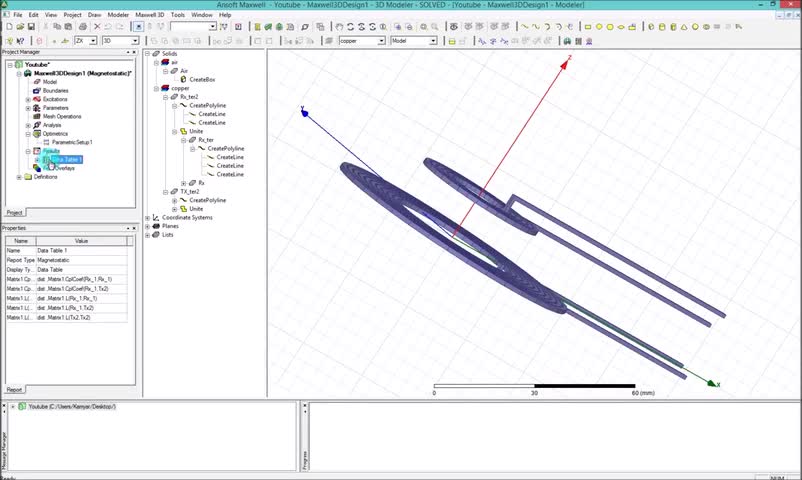802x480 pixels.
Task: Open the Tools menu
Action: click(177, 15)
